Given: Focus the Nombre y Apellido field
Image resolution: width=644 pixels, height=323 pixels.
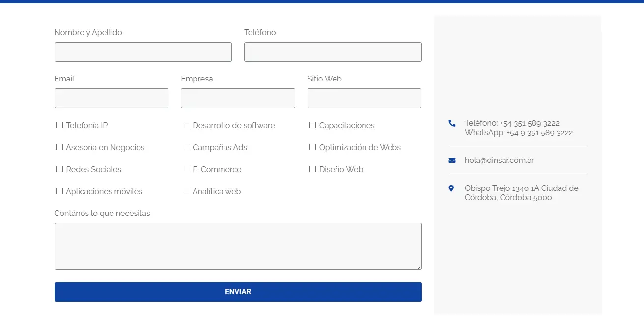Looking at the screenshot, I should tap(143, 52).
